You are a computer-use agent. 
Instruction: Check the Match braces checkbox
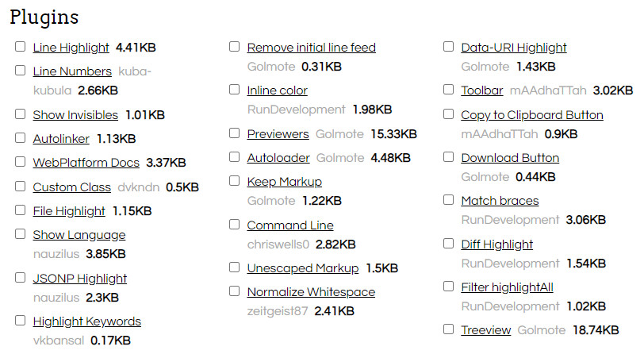(449, 200)
